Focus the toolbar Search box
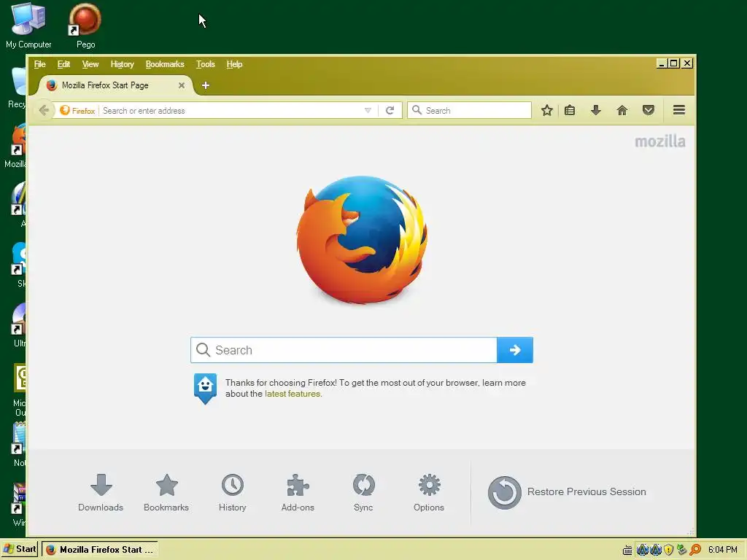 [x=469, y=111]
